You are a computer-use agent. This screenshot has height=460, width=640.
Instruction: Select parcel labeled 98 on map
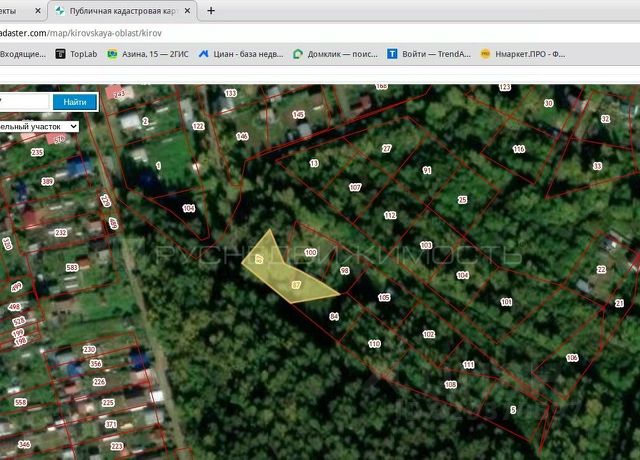tap(345, 271)
